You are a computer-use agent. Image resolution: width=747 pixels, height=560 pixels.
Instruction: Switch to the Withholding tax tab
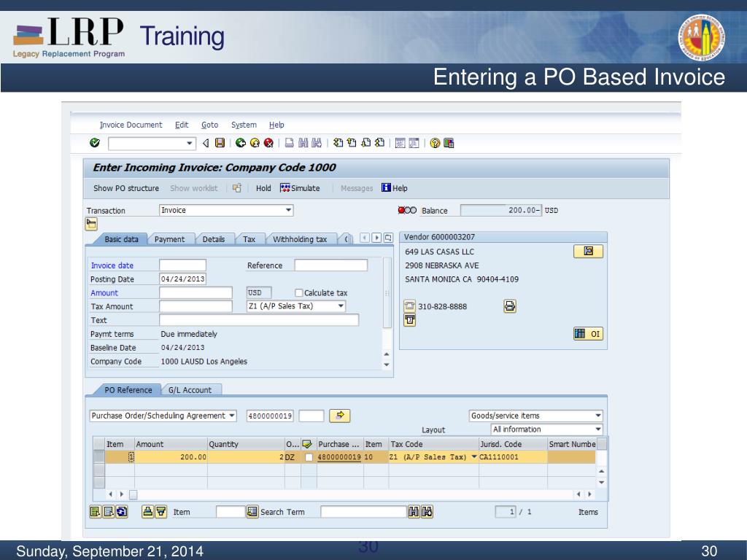(x=300, y=239)
